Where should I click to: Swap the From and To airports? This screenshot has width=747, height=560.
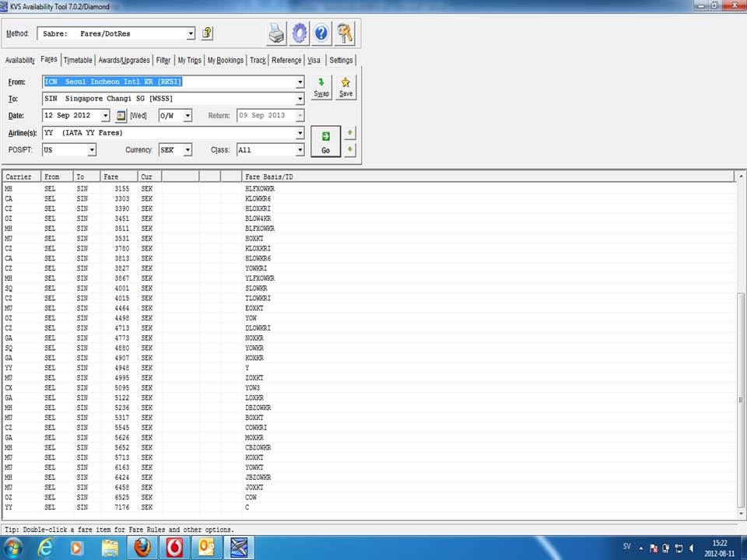[x=321, y=86]
